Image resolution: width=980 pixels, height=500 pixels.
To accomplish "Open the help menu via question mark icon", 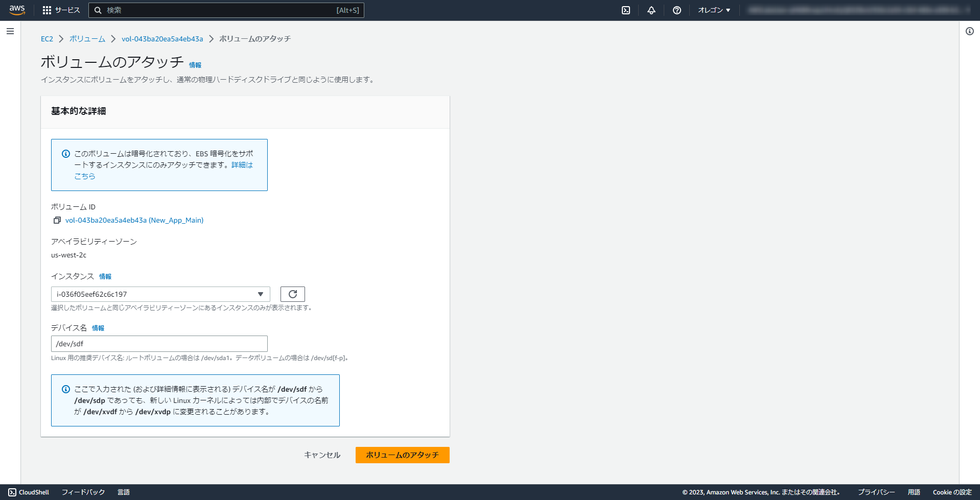I will pyautogui.click(x=676, y=10).
